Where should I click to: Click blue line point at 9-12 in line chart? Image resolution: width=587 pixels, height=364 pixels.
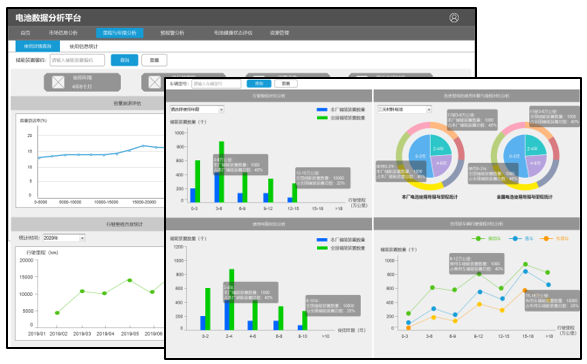(x=480, y=292)
